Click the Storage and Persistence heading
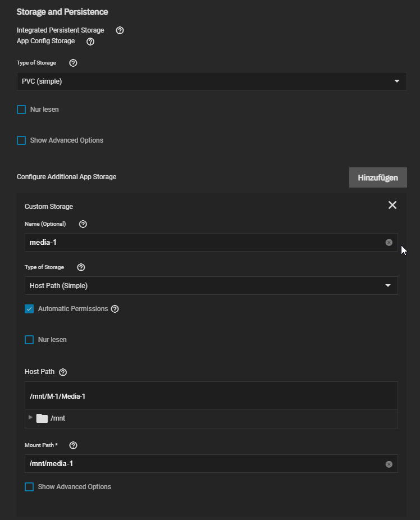420x520 pixels. [x=62, y=12]
